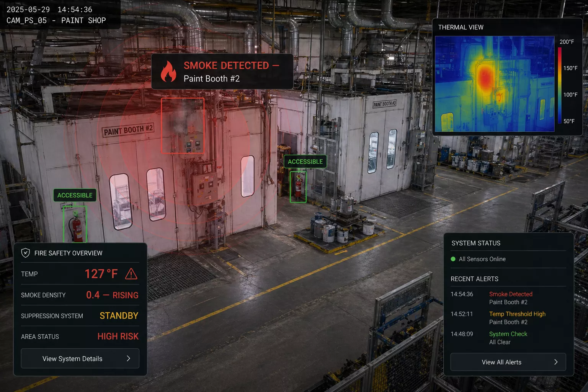Click the THERMAL VIEW panel title
The image size is (588, 392).
pos(461,27)
